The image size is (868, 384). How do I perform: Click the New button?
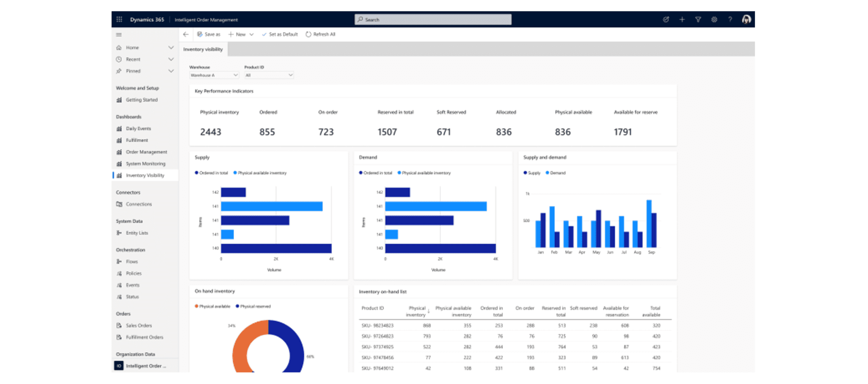pyautogui.click(x=236, y=34)
